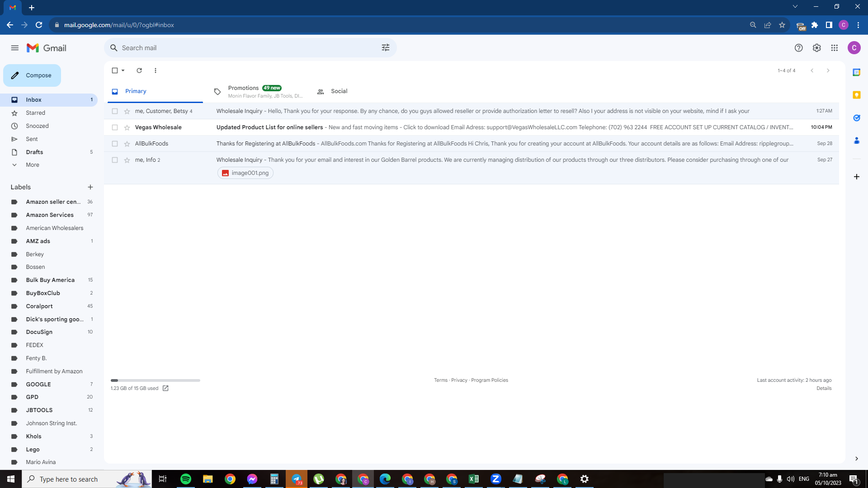Open manage storage external link icon
868x488 pixels.
tap(165, 389)
